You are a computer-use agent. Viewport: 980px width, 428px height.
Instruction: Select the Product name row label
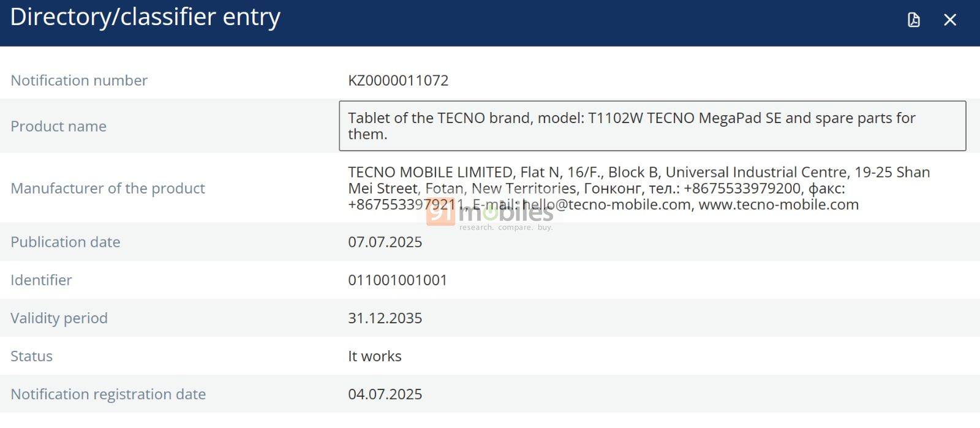pyautogui.click(x=59, y=126)
